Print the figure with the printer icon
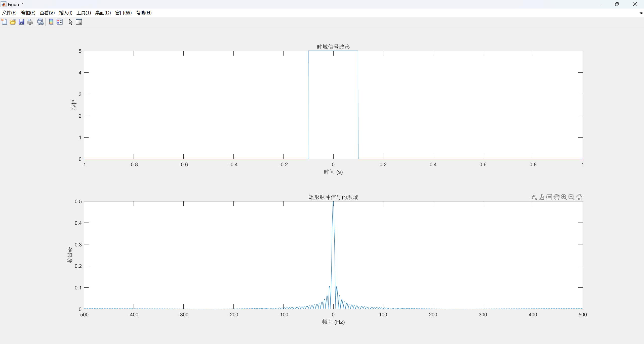644x344 pixels. [30, 22]
